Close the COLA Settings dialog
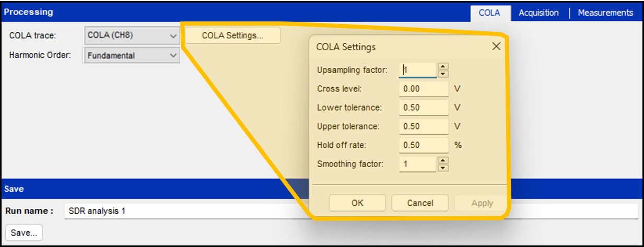Image resolution: width=644 pixels, height=247 pixels. [x=496, y=46]
